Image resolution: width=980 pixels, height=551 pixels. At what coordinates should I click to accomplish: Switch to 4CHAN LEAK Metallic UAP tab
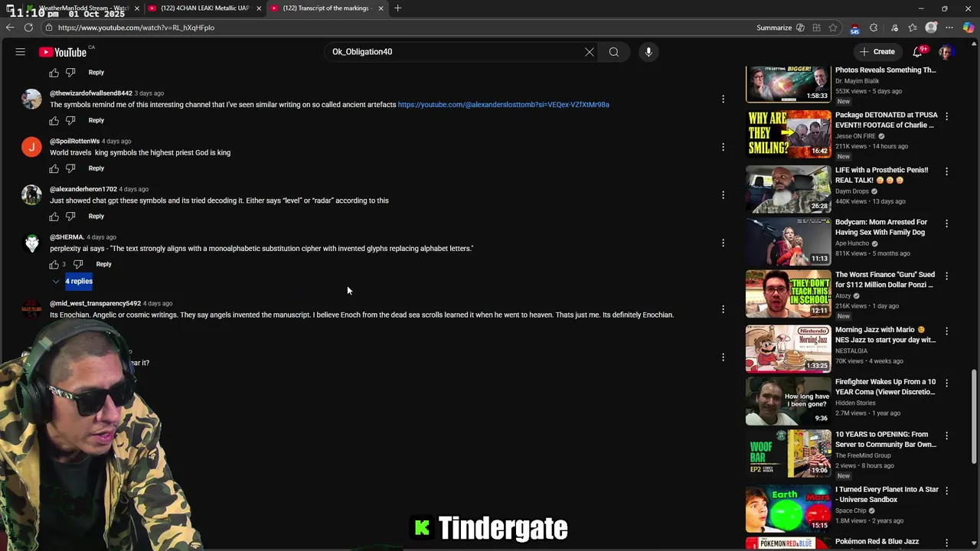204,8
